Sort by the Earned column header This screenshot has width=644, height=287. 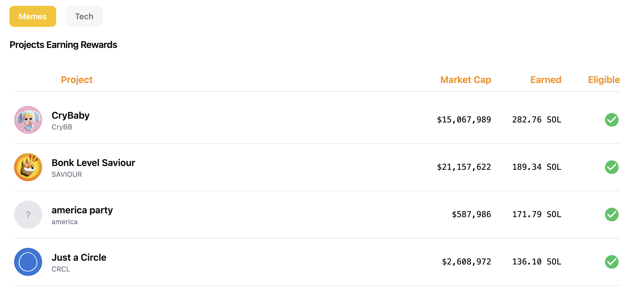[546, 80]
